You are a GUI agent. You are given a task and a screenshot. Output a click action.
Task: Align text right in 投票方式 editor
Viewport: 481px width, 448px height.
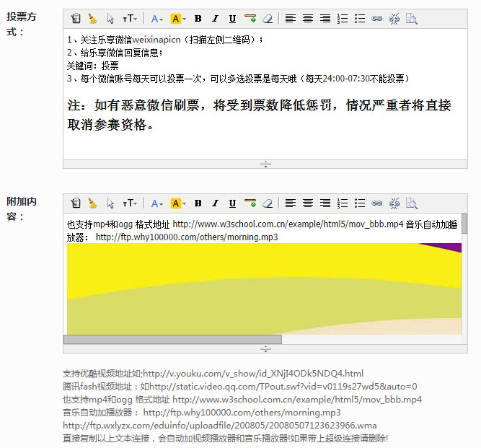coord(325,19)
